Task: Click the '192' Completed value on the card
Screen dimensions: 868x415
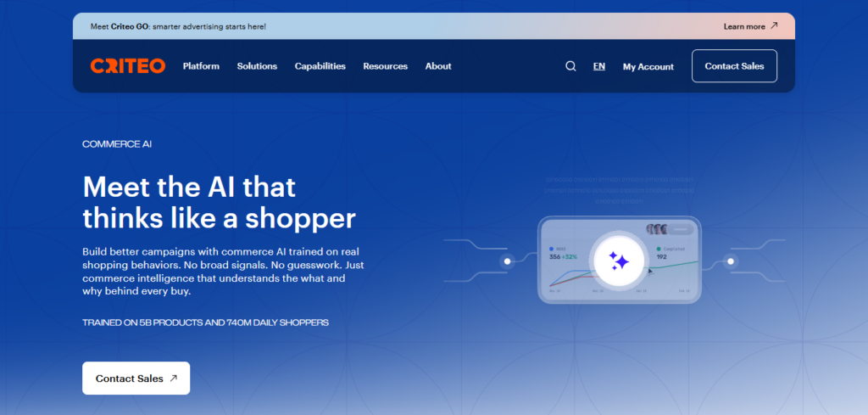Action: pos(661,257)
